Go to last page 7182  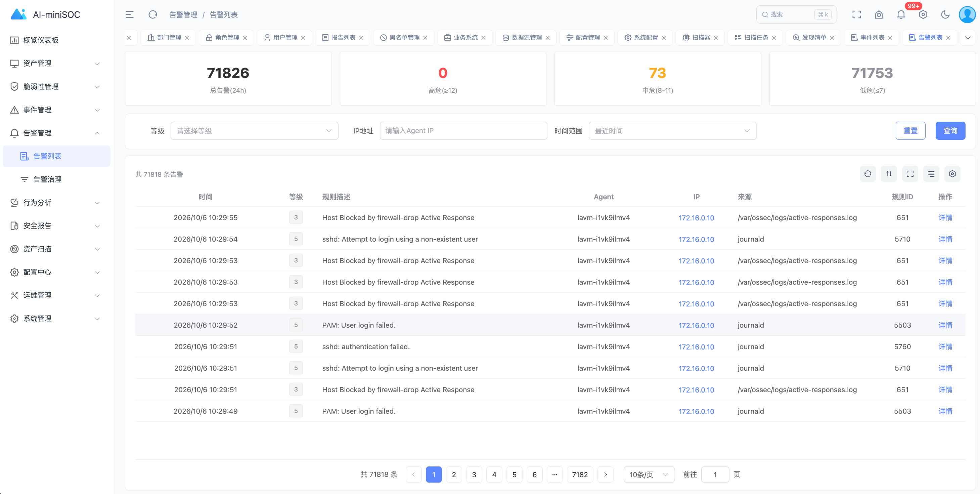580,474
